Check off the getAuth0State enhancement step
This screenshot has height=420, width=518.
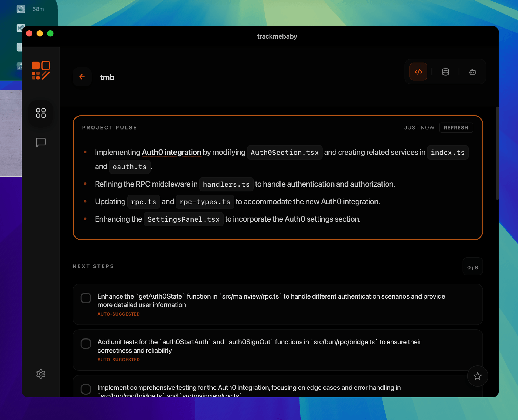tap(86, 298)
